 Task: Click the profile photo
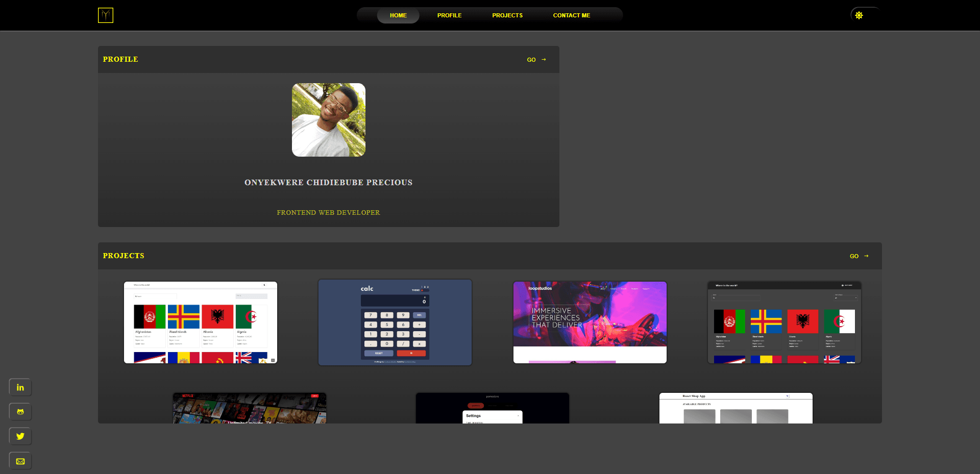[x=329, y=120]
